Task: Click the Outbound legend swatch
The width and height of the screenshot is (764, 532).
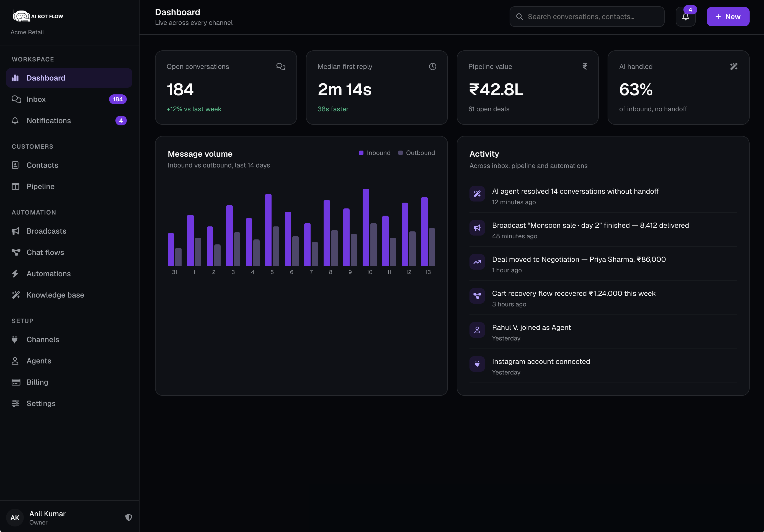Action: click(400, 153)
